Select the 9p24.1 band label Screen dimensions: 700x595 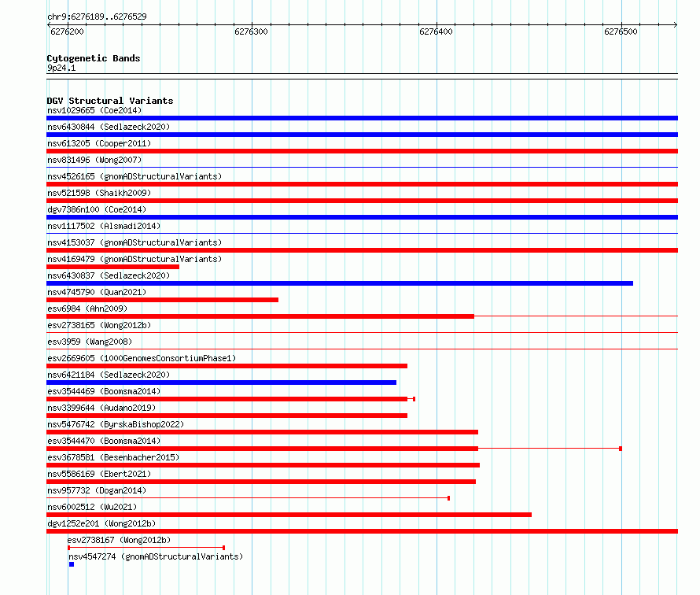[x=61, y=68]
